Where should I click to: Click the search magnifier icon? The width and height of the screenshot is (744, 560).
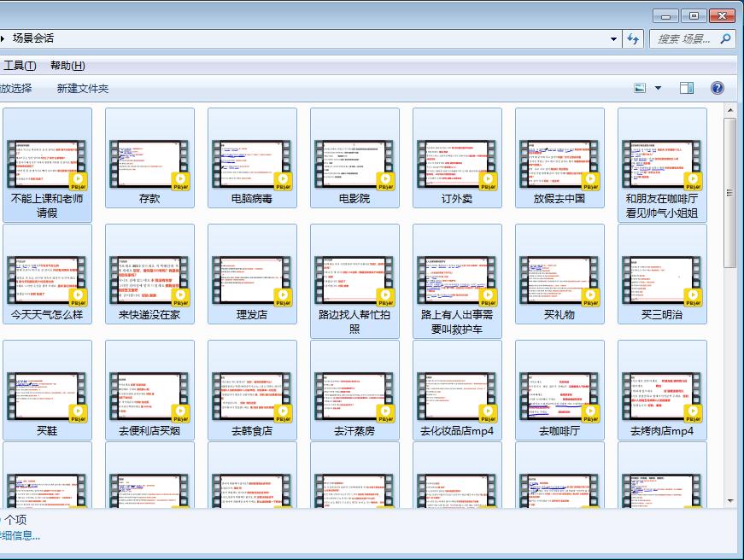coord(725,38)
